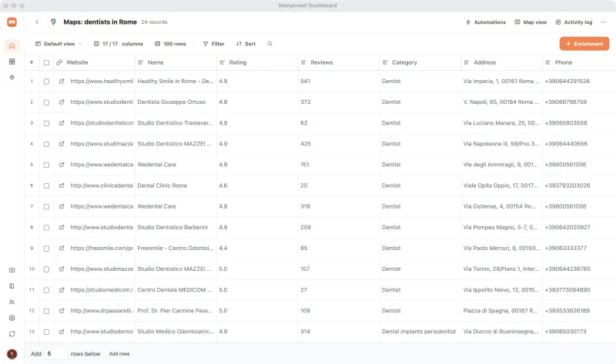Check the row 9 Freesmile checkbox
Viewport: 616px width, 364px height.
coord(46,248)
